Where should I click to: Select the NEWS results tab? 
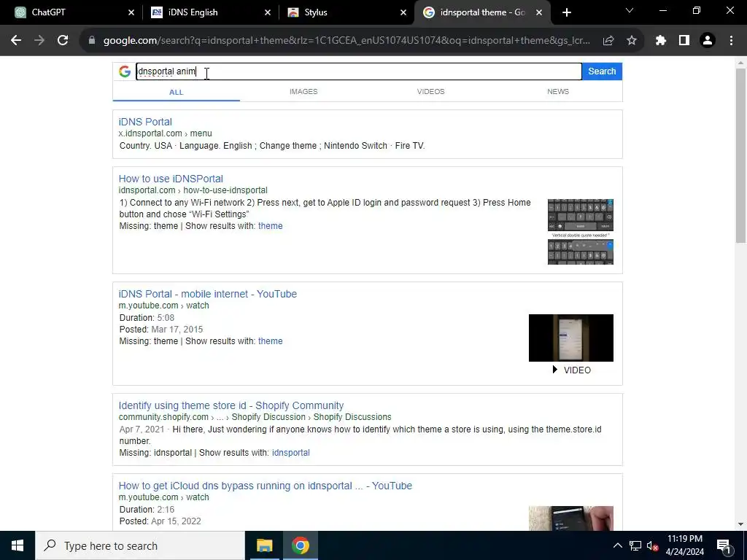tap(558, 91)
